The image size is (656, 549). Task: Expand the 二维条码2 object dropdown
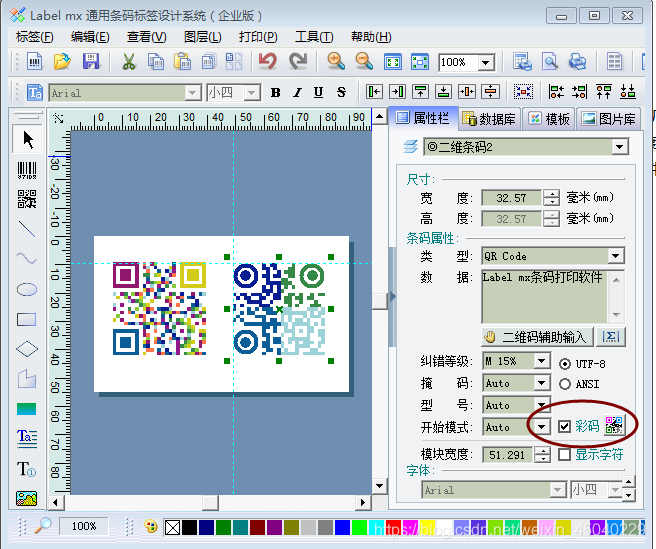620,147
